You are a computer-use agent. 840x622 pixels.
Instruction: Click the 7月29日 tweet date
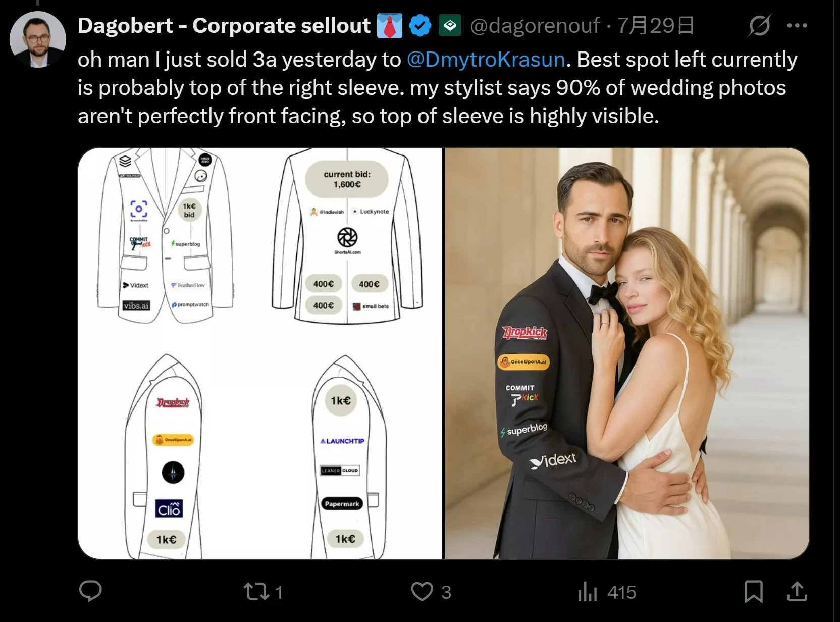656,26
